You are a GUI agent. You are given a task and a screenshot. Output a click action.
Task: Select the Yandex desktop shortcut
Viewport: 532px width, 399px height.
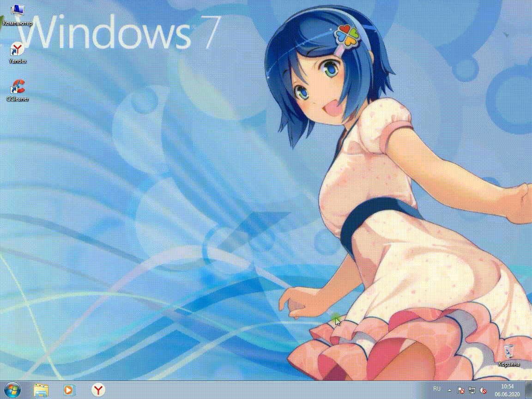point(17,53)
